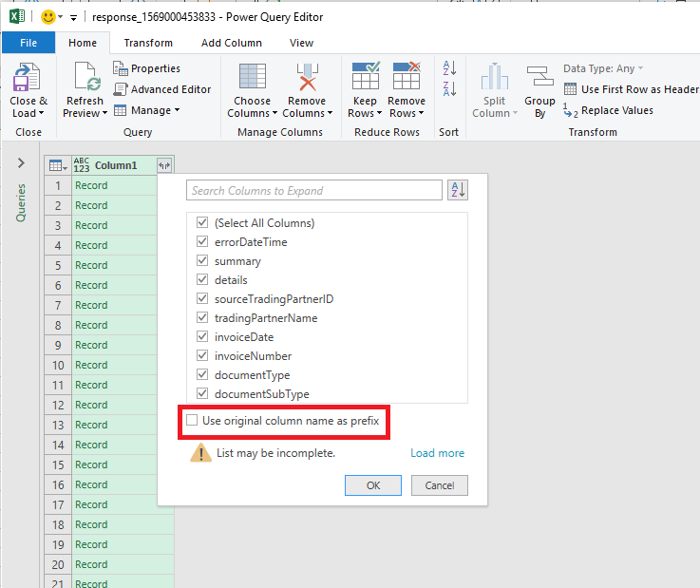Viewport: 700px width, 588px height.
Task: Uncheck the documentSubType column
Action: tap(202, 393)
